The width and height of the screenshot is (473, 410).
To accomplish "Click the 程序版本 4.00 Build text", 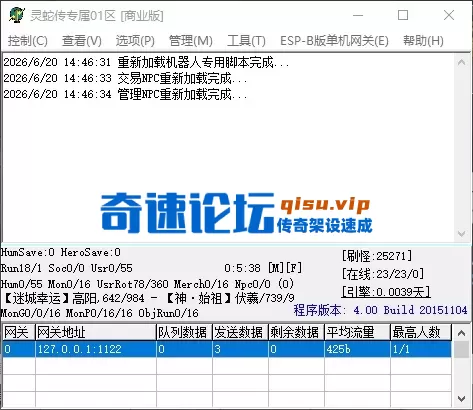I will 380,310.
